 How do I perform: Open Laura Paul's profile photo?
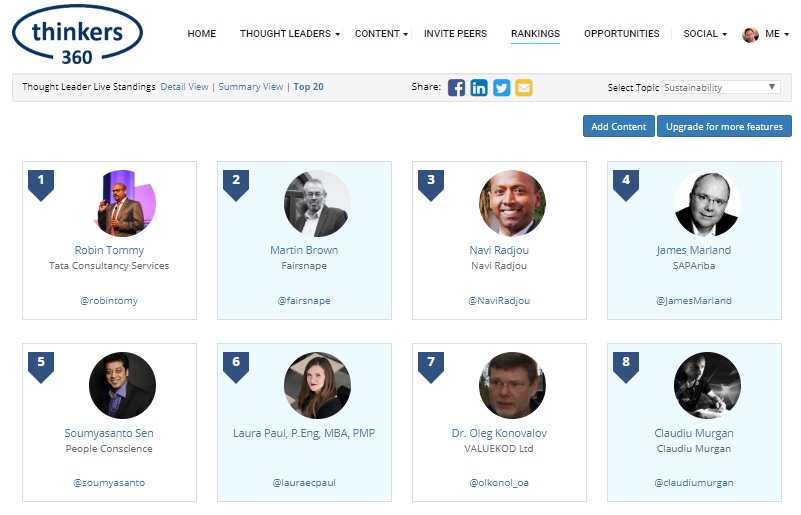click(x=317, y=385)
